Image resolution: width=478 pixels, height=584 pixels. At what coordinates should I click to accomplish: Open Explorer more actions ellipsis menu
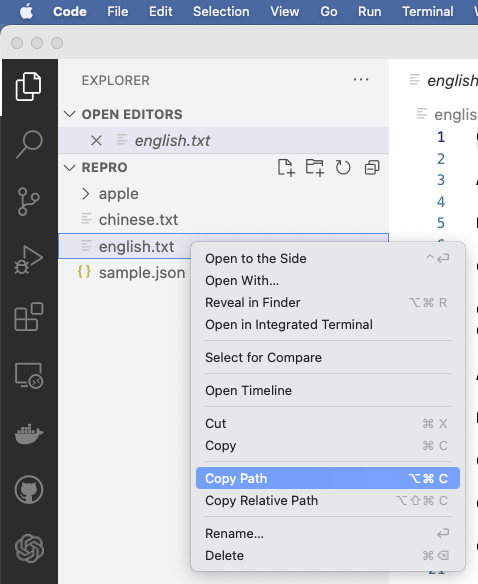361,79
